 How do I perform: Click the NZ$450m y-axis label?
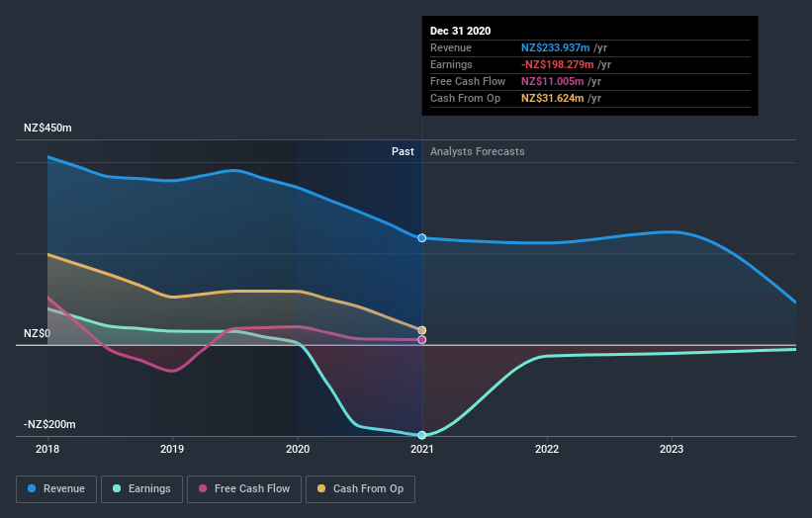(x=47, y=128)
